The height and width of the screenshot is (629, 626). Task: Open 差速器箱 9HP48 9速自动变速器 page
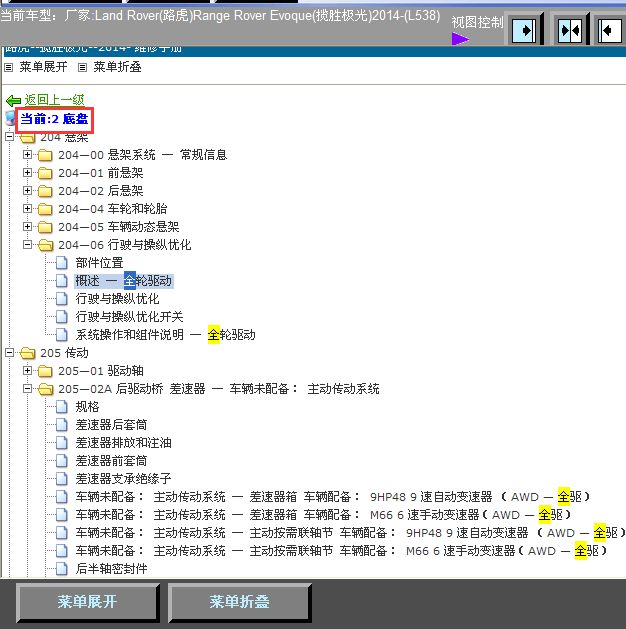pos(333,497)
